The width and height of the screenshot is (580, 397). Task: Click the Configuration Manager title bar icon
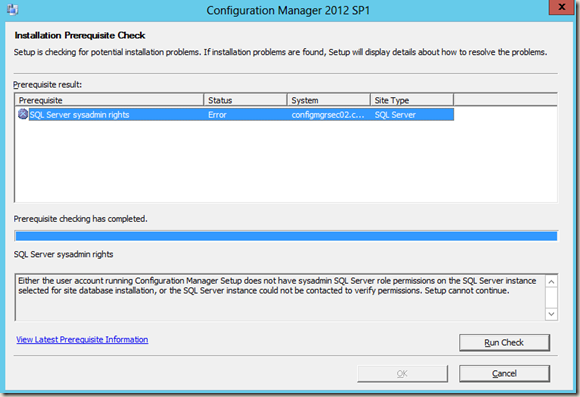[12, 9]
